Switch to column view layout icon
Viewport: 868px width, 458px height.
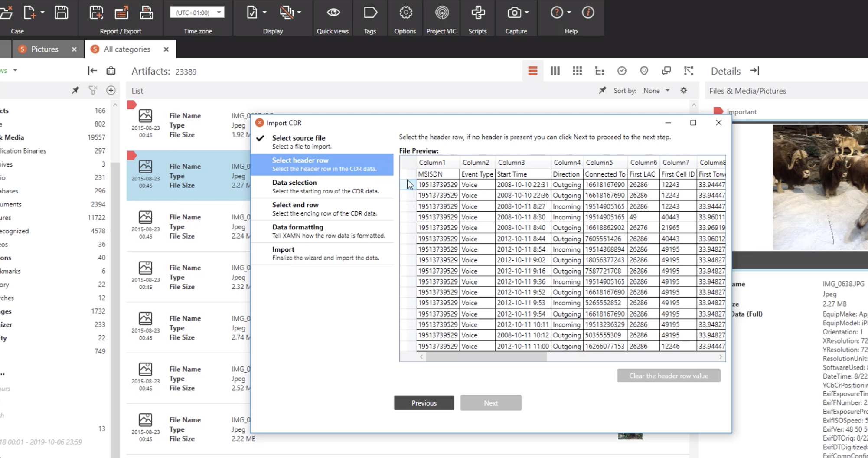pos(555,71)
